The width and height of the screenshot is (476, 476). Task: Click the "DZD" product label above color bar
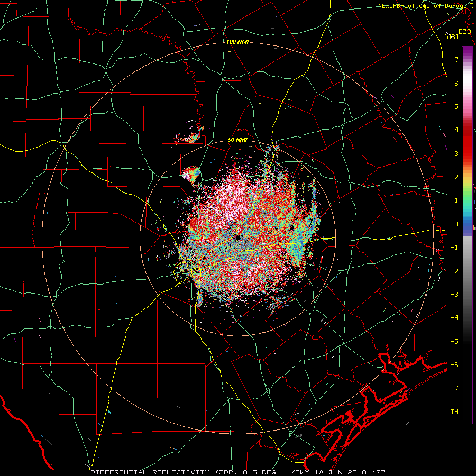tap(465, 32)
